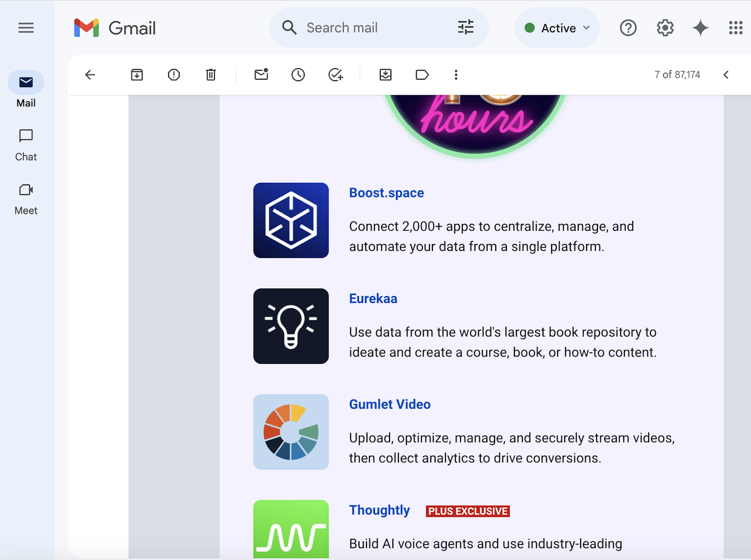Image resolution: width=751 pixels, height=560 pixels.
Task: Snooze this email
Action: tap(298, 75)
